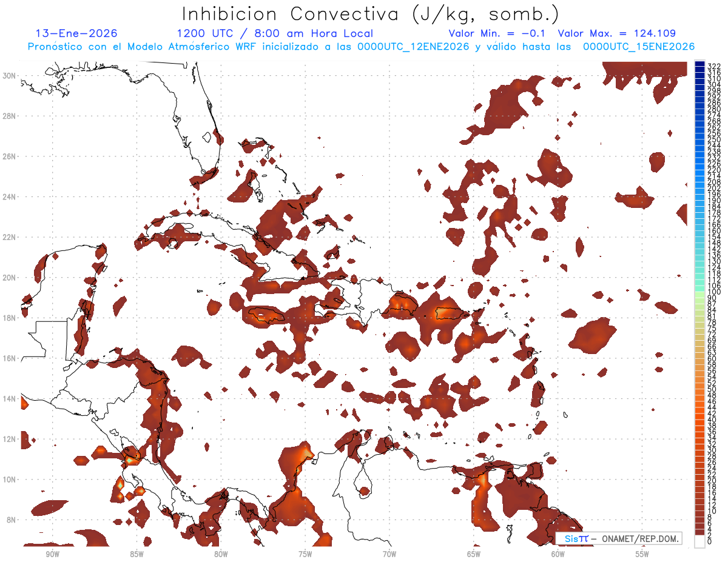The width and height of the screenshot is (728, 562).
Task: Click the title "Inhibicion Convectiva (J/kg, somb.)"
Action: (x=371, y=14)
